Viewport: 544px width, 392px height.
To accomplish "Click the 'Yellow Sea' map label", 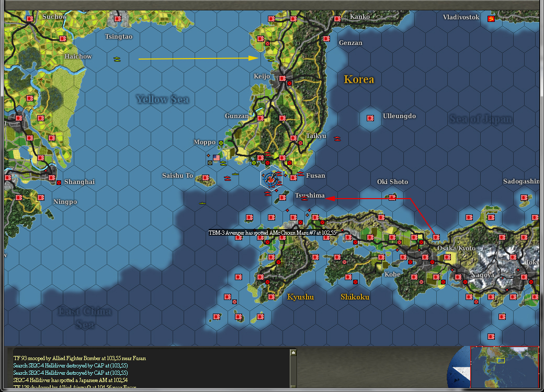I will (x=162, y=99).
